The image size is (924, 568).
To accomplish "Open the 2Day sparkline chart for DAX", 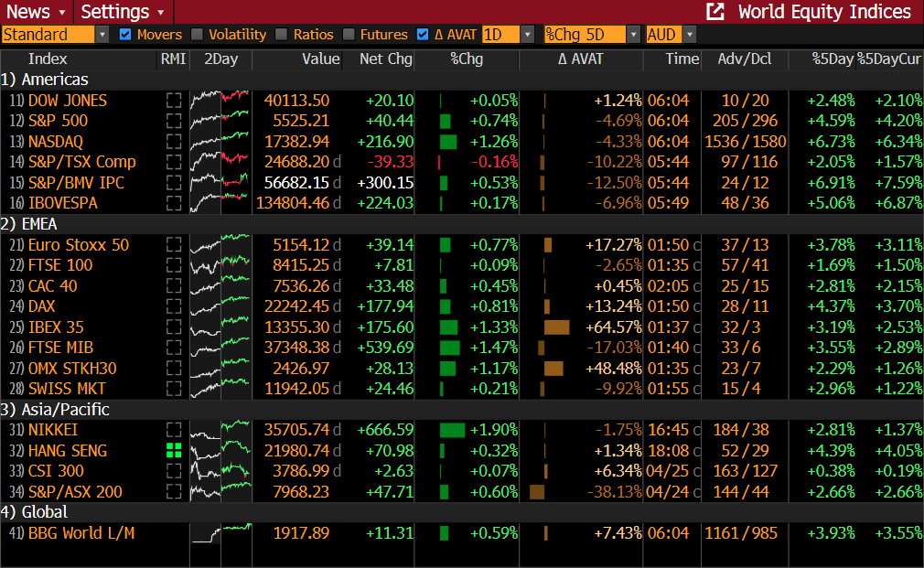I will coord(220,306).
